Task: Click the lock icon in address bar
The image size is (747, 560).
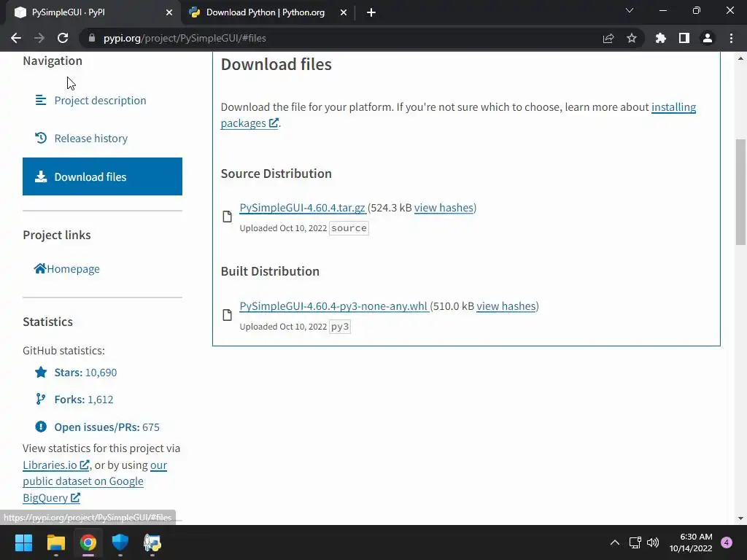Action: (x=92, y=38)
